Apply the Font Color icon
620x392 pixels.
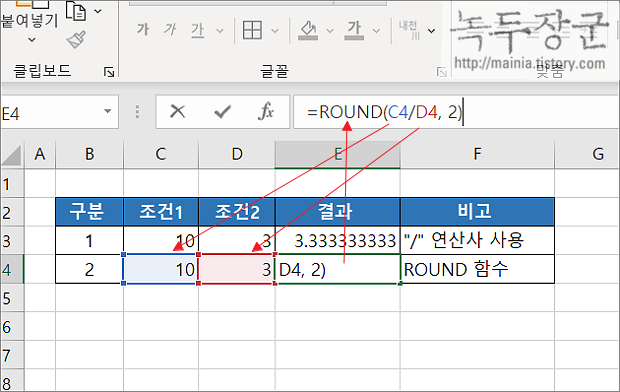tap(354, 30)
